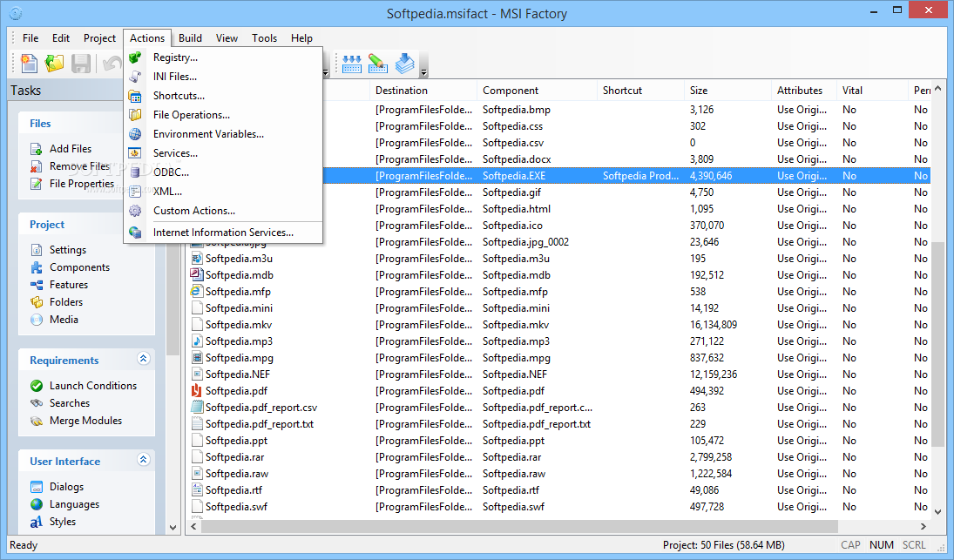Image resolution: width=954 pixels, height=560 pixels.
Task: Open the Build menu
Action: (x=191, y=37)
